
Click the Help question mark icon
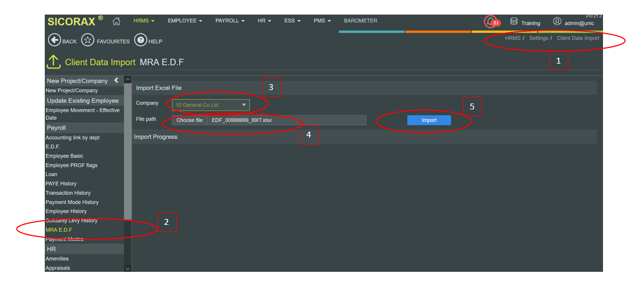(x=140, y=40)
